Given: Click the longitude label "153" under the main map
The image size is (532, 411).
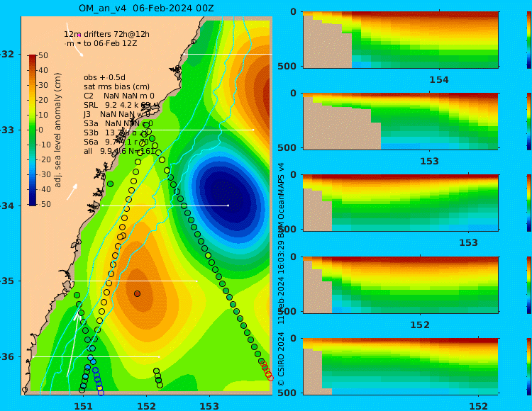Looking at the screenshot, I should pos(209,406).
